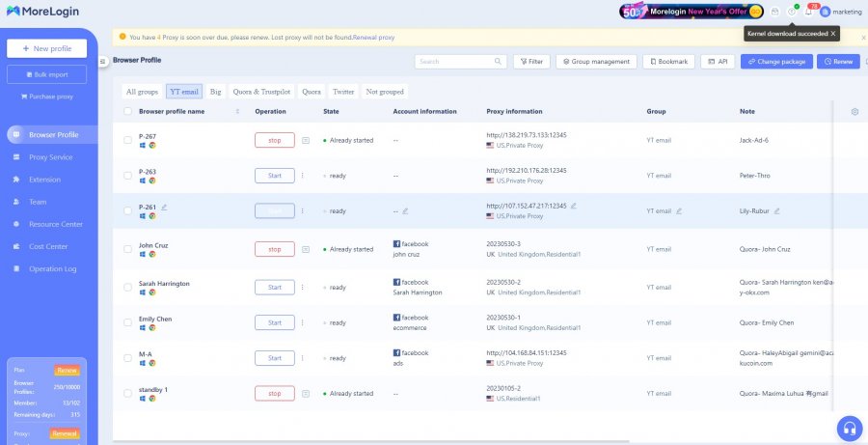
Task: Check the M-A row checkbox
Action: click(128, 358)
